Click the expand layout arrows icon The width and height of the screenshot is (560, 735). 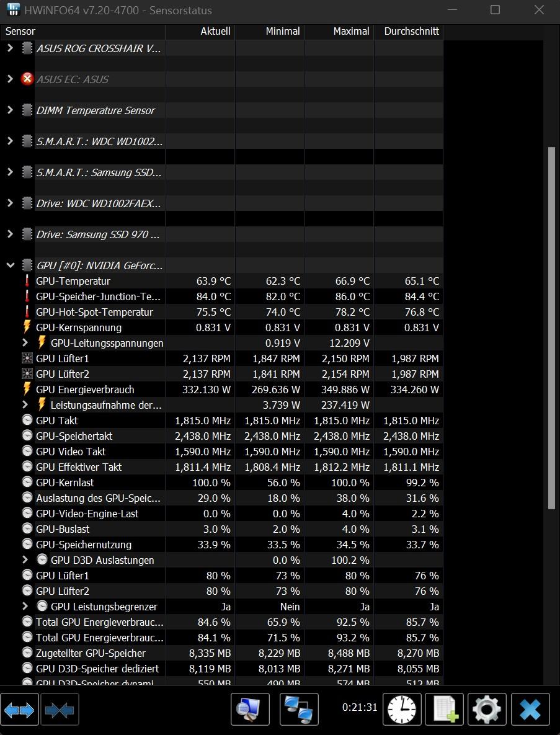click(x=20, y=710)
